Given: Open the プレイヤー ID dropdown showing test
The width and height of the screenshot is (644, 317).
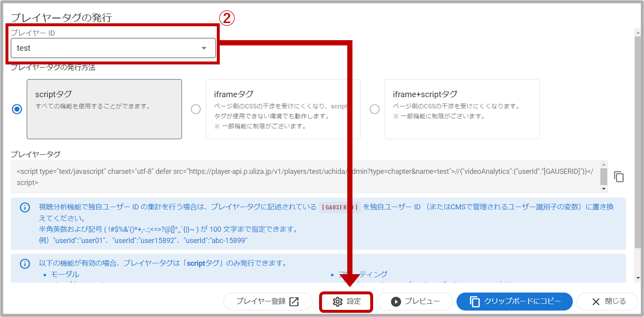Looking at the screenshot, I should coord(113,48).
